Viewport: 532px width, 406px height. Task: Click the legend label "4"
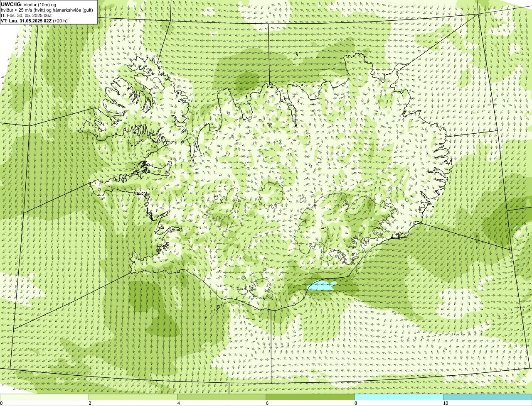coord(178,403)
